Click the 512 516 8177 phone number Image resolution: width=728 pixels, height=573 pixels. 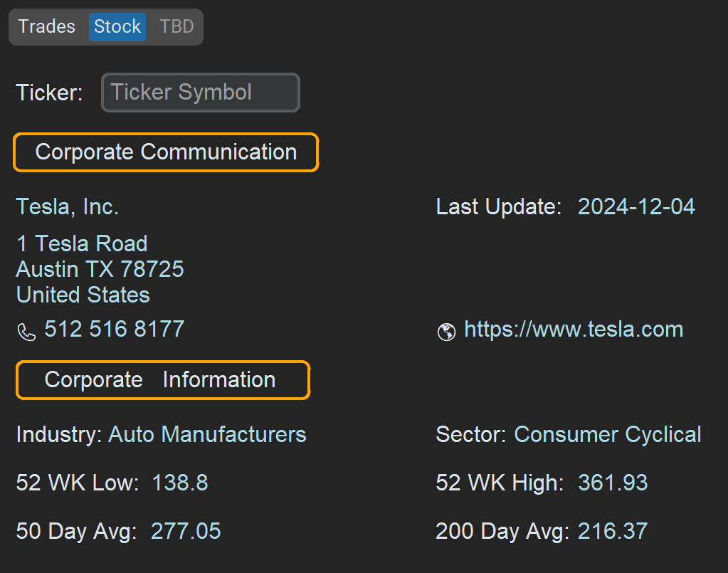pos(114,330)
